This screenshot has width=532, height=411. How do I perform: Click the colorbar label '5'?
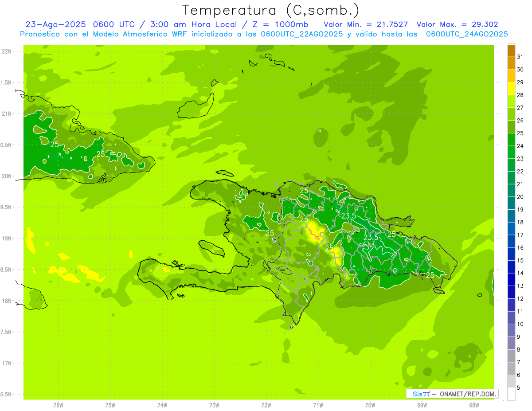[x=519, y=388]
